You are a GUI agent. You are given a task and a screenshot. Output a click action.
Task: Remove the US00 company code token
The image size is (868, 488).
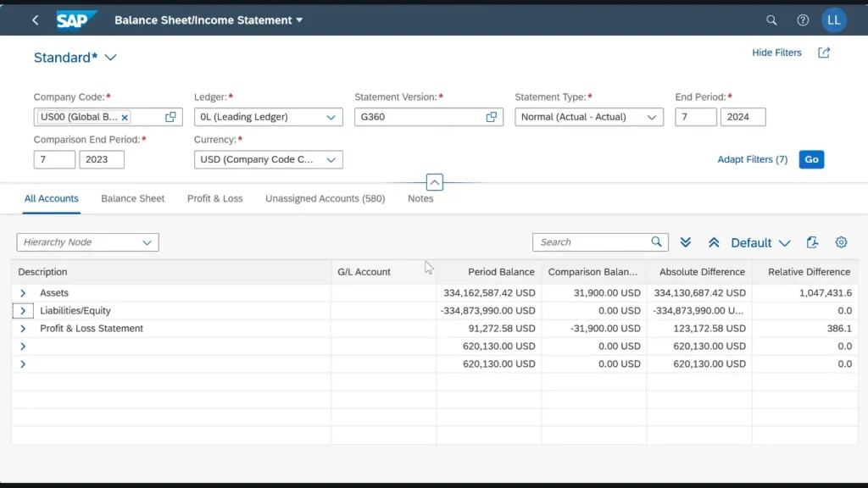click(125, 117)
